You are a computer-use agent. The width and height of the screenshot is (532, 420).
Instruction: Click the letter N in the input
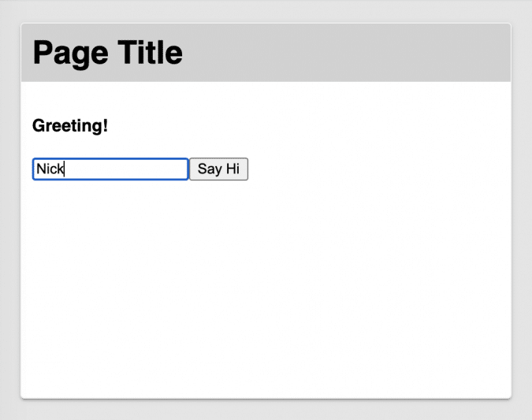pos(40,169)
